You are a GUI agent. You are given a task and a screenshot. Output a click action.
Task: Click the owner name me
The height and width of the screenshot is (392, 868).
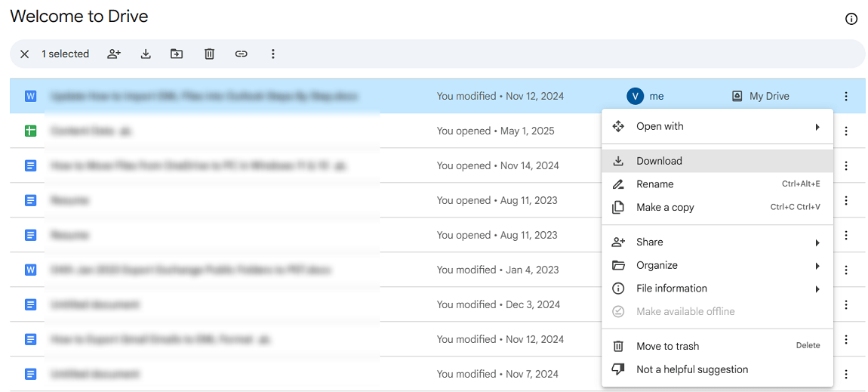coord(657,97)
